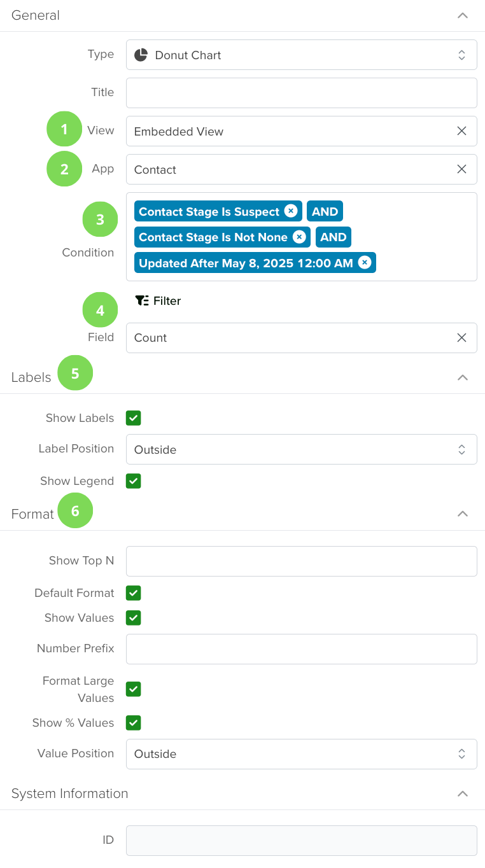485x868 pixels.
Task: Clear the Count field value
Action: click(x=462, y=337)
